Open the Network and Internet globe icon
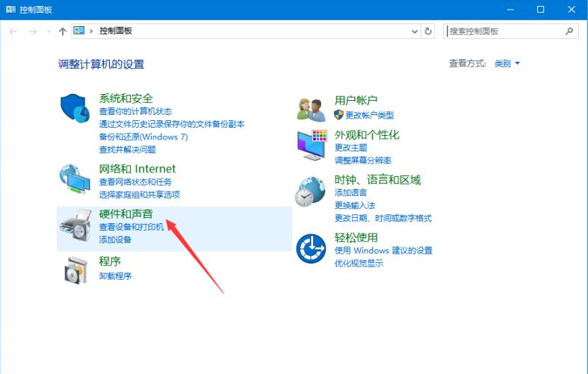Image resolution: width=588 pixels, height=374 pixels. [x=75, y=179]
